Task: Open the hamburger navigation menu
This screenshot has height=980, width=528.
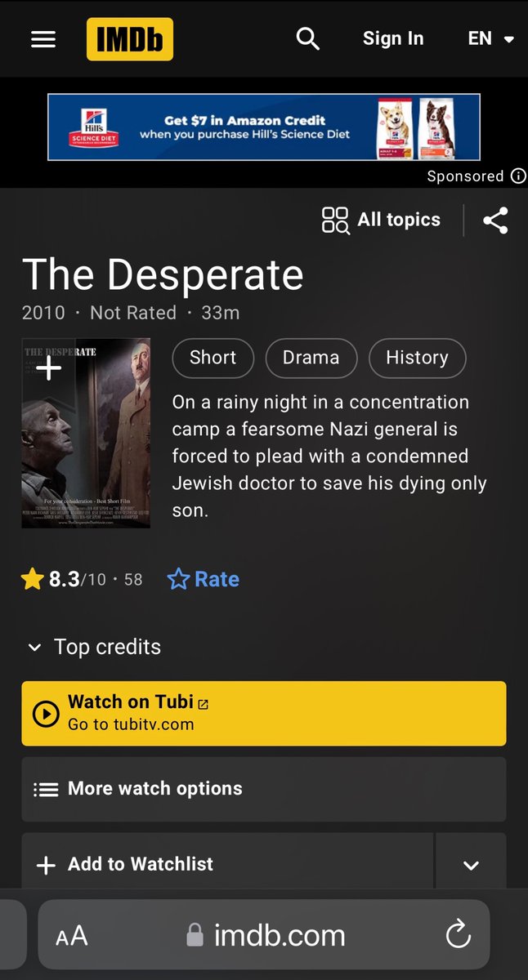Action: [43, 39]
